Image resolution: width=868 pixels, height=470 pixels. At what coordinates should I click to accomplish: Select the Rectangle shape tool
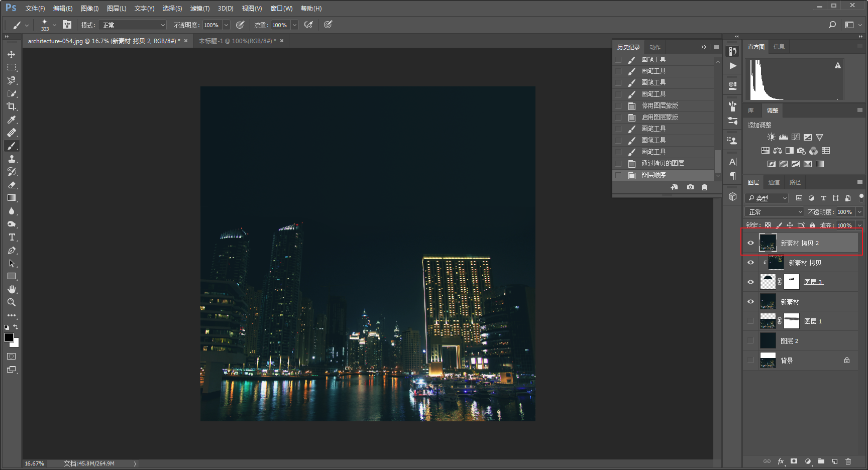pyautogui.click(x=12, y=276)
